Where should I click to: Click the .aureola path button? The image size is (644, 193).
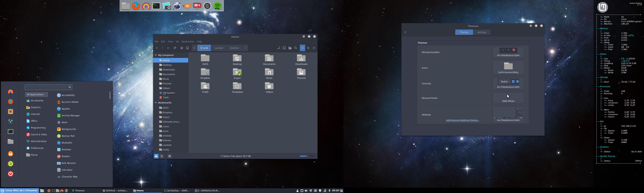219,48
